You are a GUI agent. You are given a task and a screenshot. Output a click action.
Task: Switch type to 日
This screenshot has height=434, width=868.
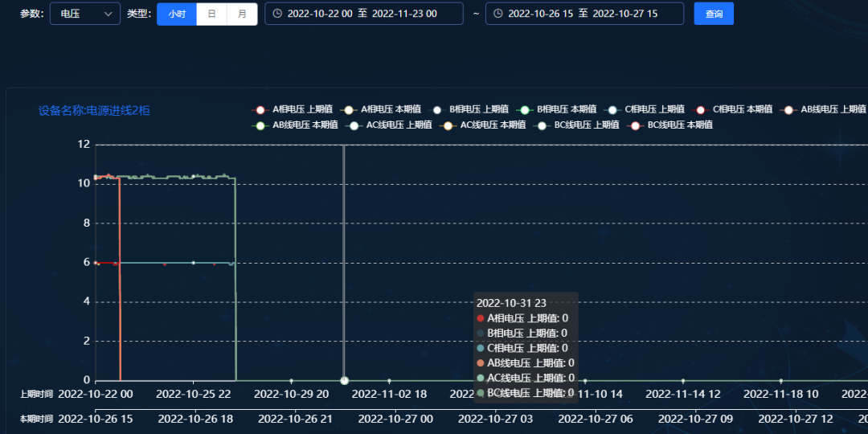pos(211,14)
